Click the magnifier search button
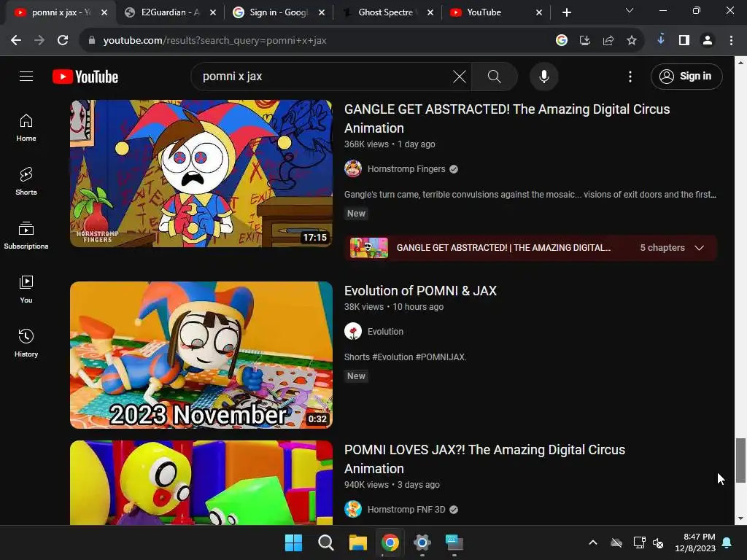The height and width of the screenshot is (560, 747). click(x=495, y=76)
